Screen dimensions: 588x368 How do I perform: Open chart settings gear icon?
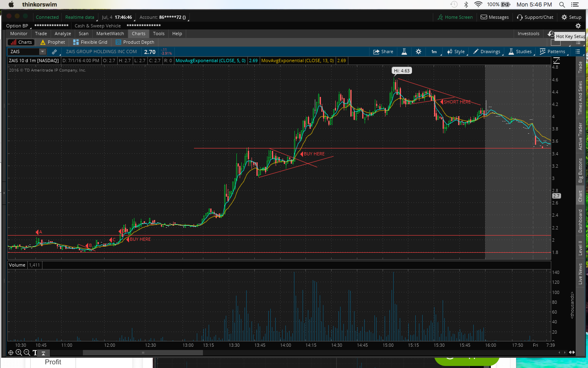(419, 52)
